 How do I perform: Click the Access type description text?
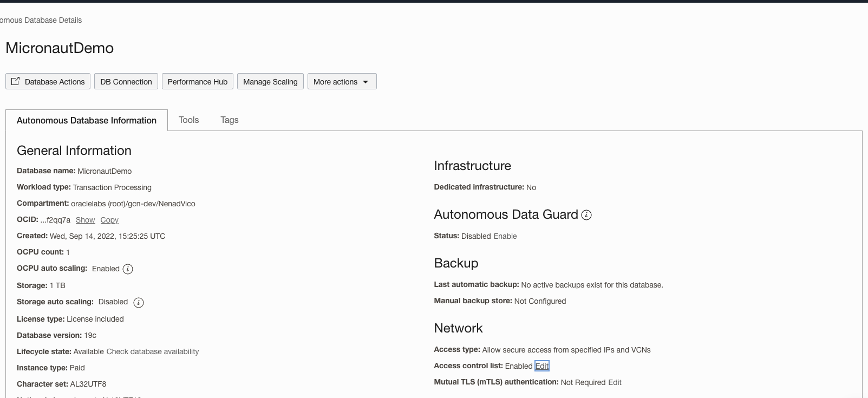(x=566, y=350)
